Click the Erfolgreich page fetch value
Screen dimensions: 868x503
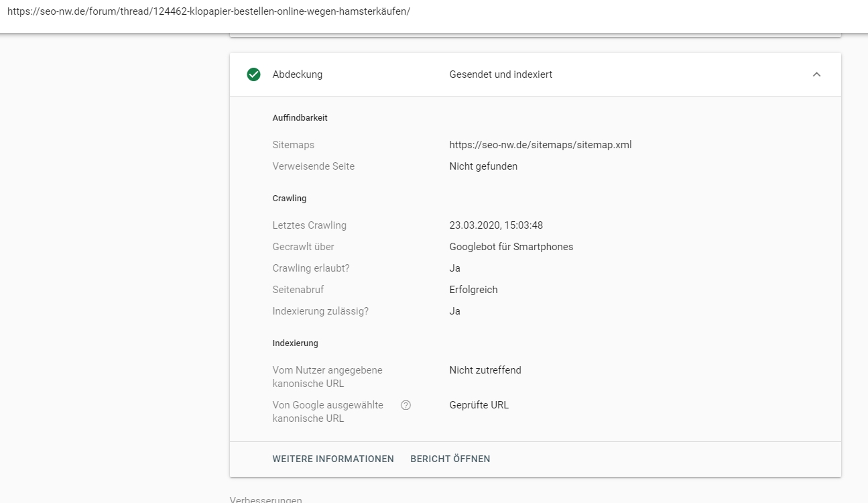pos(473,290)
